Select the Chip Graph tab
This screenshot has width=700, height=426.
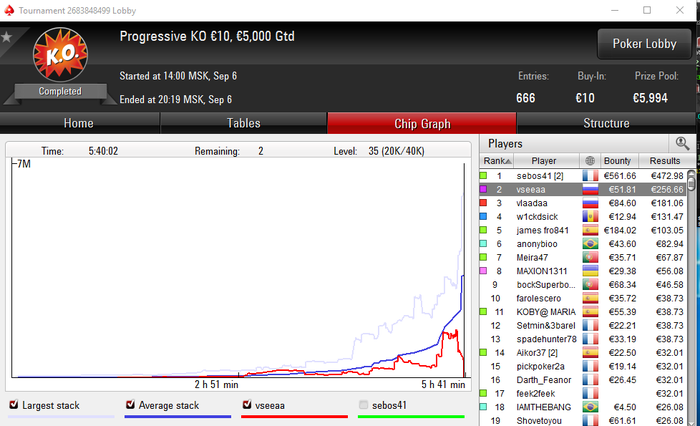pyautogui.click(x=422, y=123)
